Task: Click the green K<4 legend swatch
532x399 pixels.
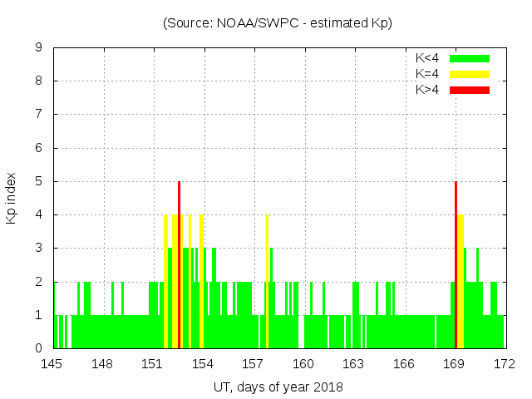Action: (470, 58)
